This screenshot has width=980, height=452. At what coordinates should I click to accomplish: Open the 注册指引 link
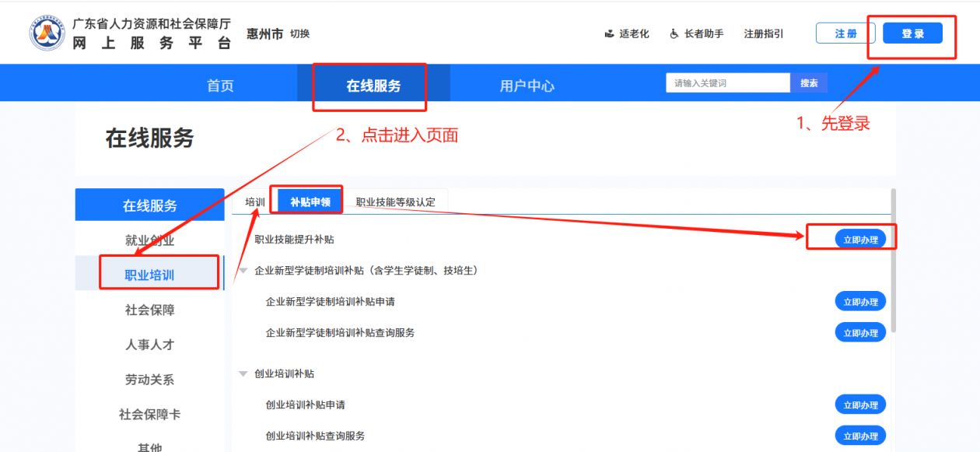click(764, 34)
